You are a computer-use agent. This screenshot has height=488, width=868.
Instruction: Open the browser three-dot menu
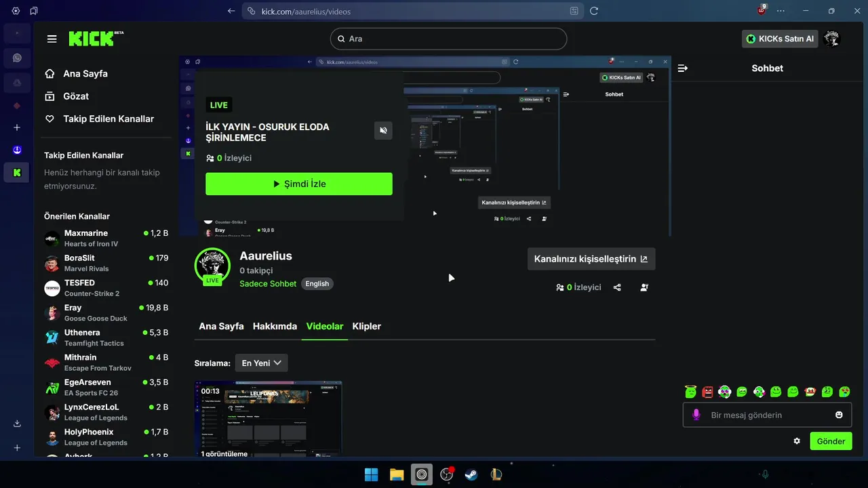(x=781, y=11)
